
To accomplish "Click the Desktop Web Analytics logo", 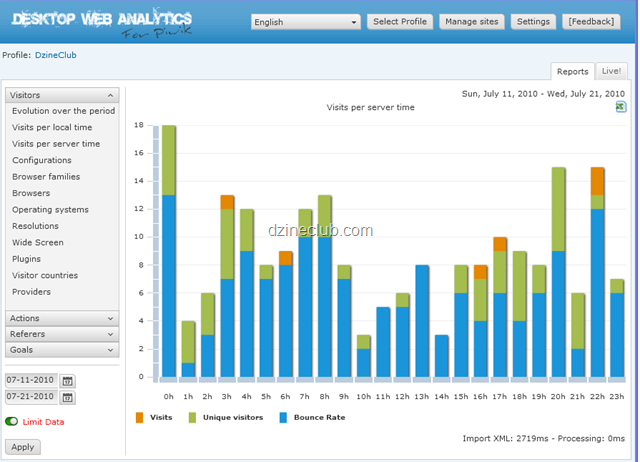I will coord(102,23).
